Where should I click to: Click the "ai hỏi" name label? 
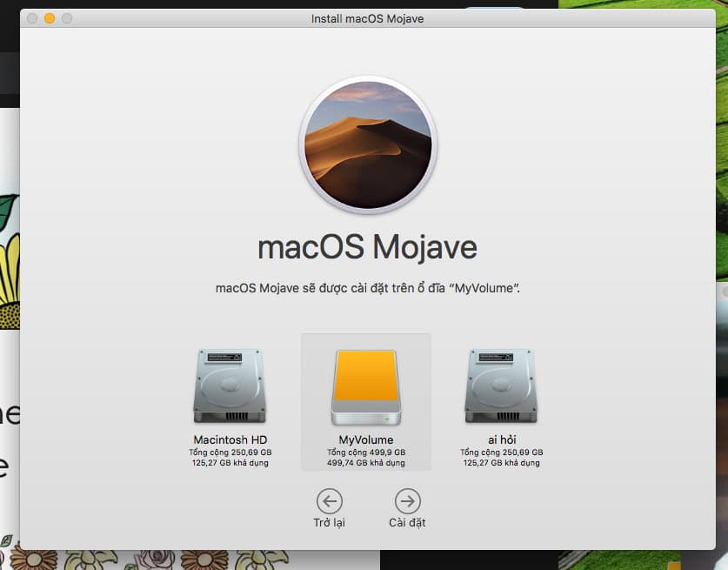coord(502,439)
